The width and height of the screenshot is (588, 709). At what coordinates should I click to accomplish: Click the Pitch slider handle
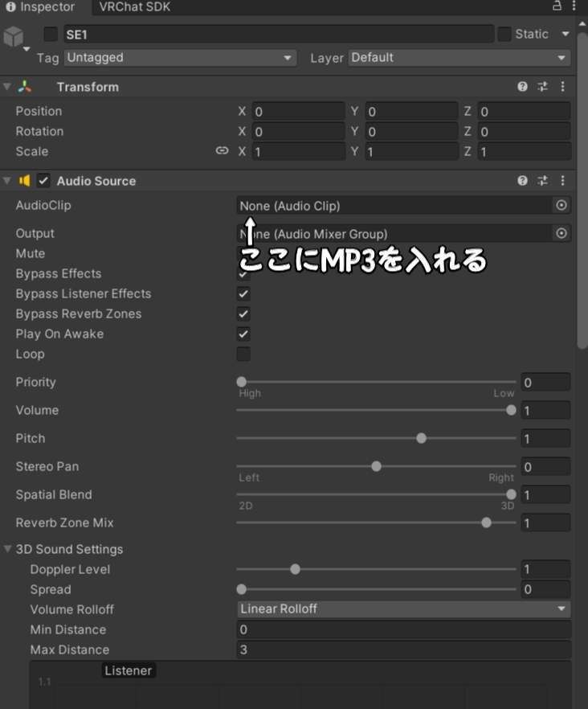tap(421, 438)
